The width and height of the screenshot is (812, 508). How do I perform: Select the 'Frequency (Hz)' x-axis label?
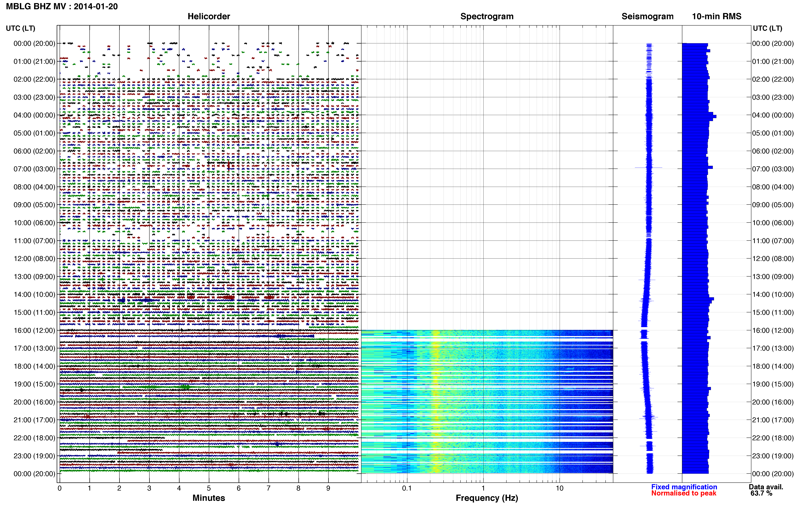[487, 498]
